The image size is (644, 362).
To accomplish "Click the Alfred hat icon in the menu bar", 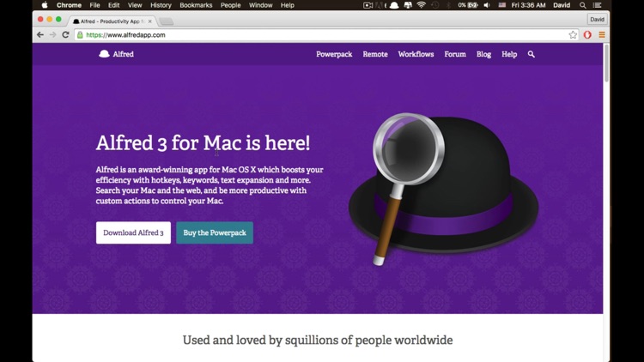I will pyautogui.click(x=394, y=5).
